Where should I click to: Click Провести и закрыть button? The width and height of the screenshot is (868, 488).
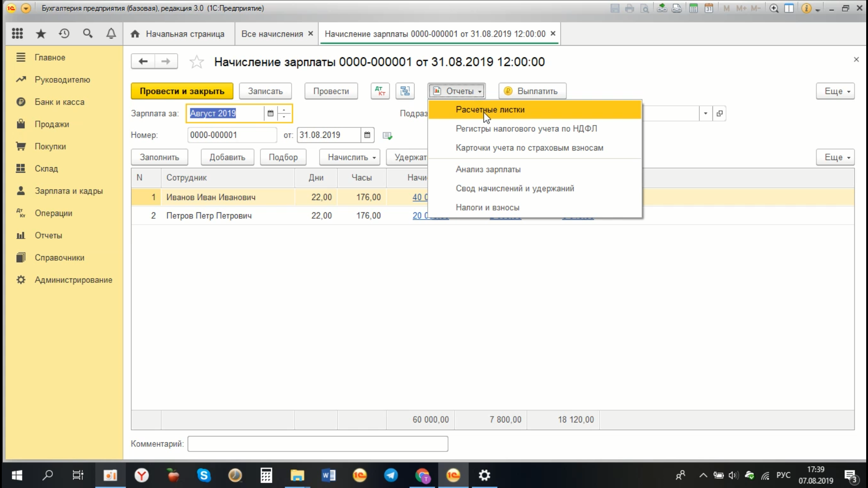[x=182, y=91]
